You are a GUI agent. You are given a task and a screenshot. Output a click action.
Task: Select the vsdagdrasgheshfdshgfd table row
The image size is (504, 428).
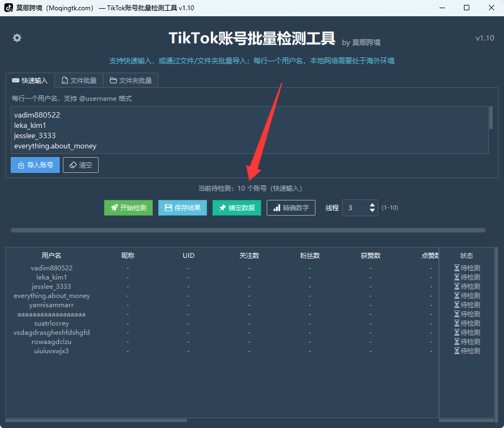222,333
